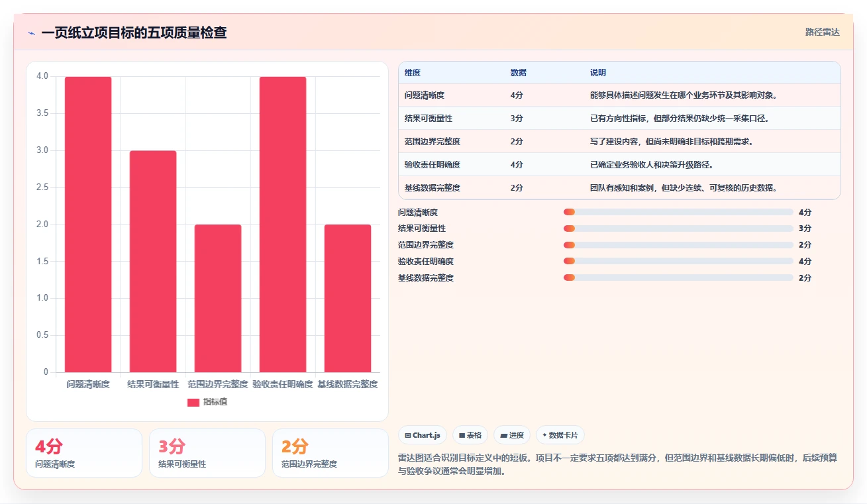Open the 2分 范围边界完整度 data card
Viewport: 867px width, 504px height.
(x=331, y=453)
